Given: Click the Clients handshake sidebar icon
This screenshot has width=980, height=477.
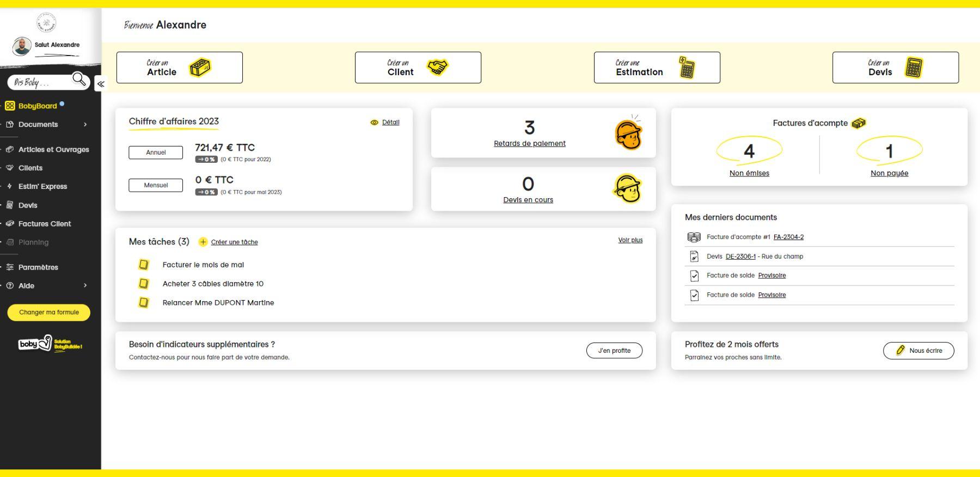Looking at the screenshot, I should [10, 168].
